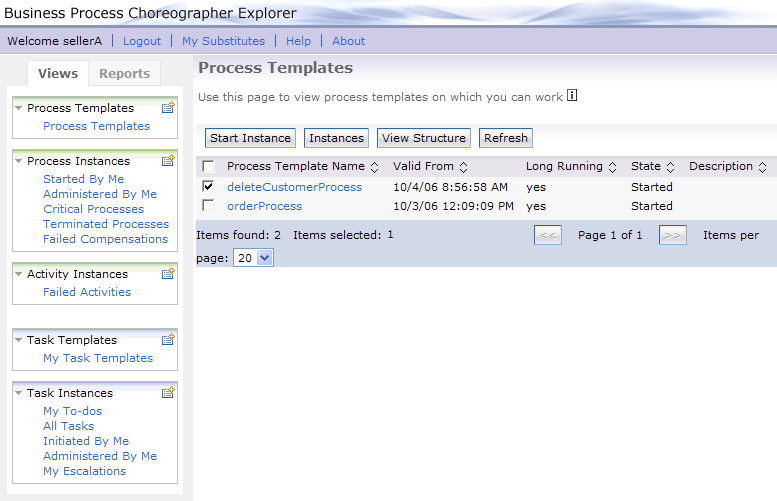
Task: Open the deleteCustomerProcess template link
Action: [x=294, y=187]
